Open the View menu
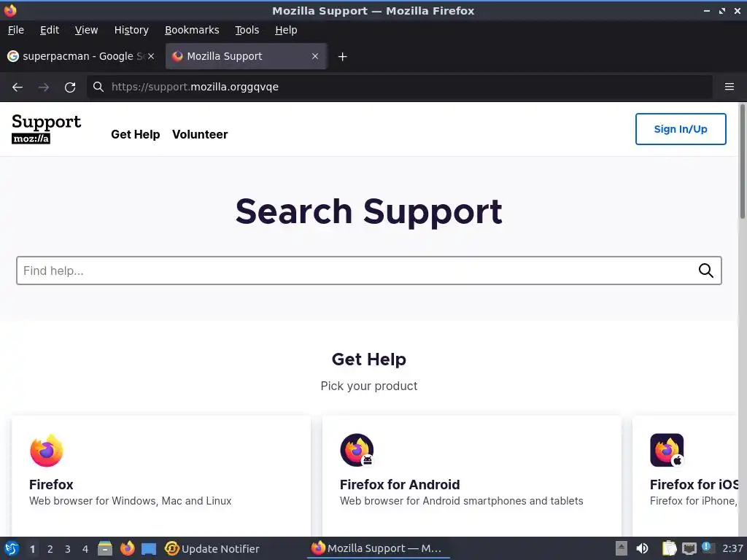Viewport: 747px width, 560px height. [86, 30]
